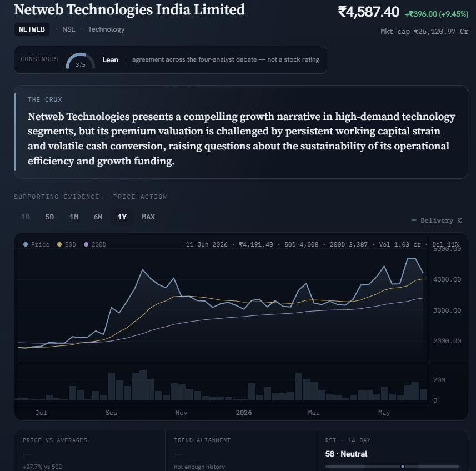476x471 pixels.
Task: Click the 3000.00 price axis label
Action: click(447, 310)
